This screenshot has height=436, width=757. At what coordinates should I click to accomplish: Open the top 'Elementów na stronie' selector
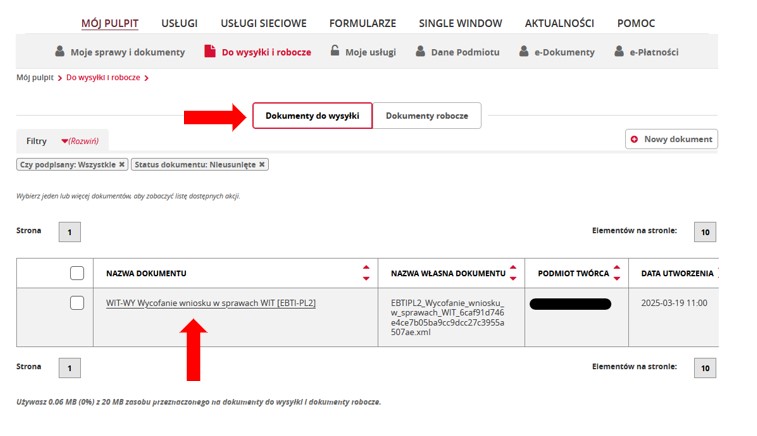[704, 232]
